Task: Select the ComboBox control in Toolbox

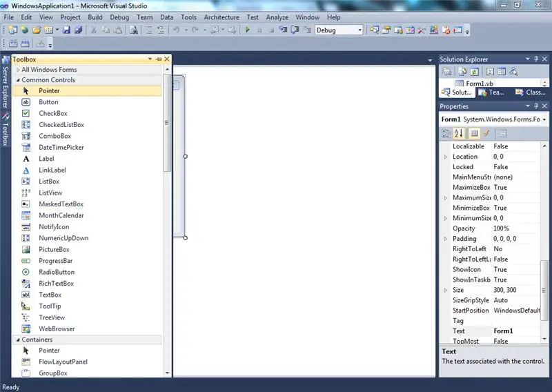Action: coord(87,136)
